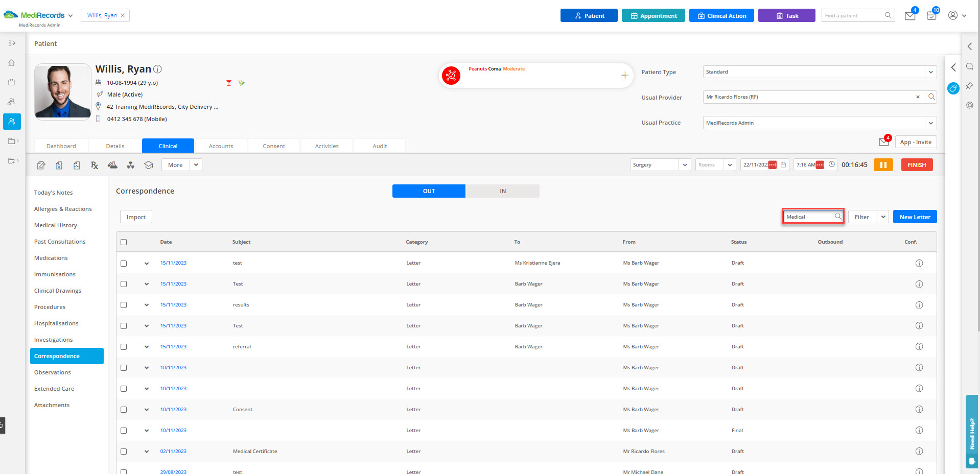Click the Import button
Image resolution: width=980 pixels, height=474 pixels.
tap(136, 217)
